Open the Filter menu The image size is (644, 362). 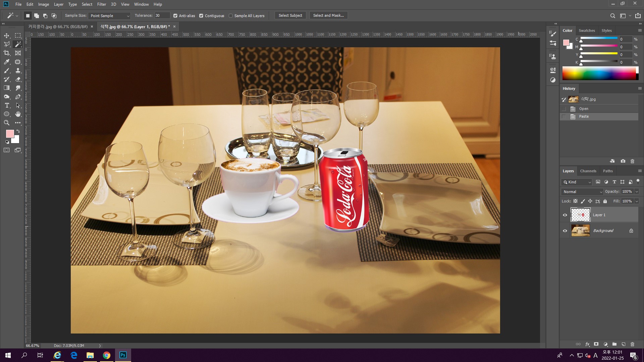click(x=101, y=4)
